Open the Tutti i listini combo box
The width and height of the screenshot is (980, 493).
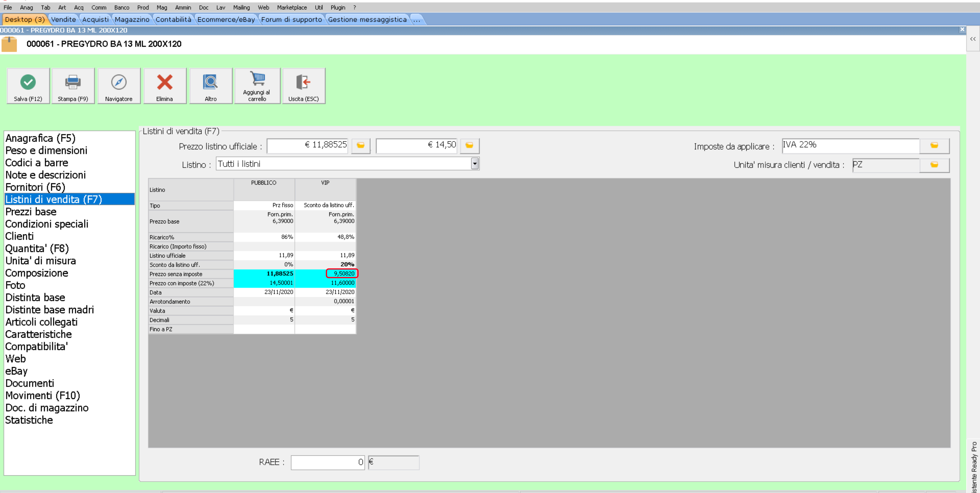click(347, 164)
